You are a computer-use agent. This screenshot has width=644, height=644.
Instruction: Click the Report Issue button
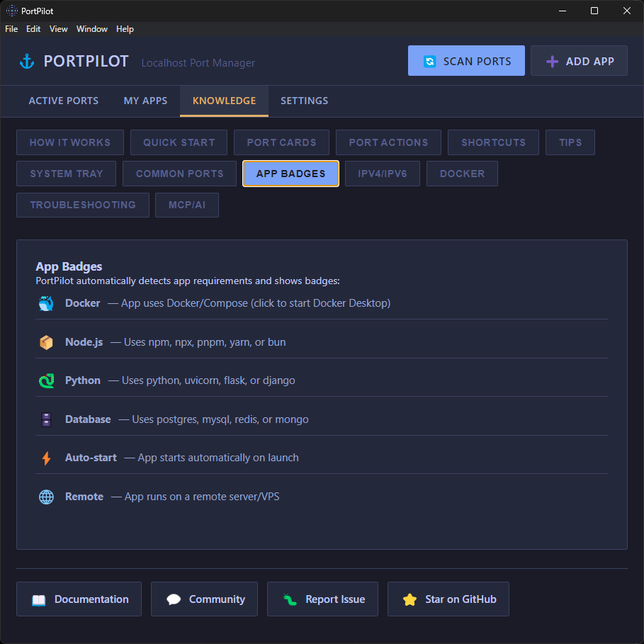[x=322, y=599]
